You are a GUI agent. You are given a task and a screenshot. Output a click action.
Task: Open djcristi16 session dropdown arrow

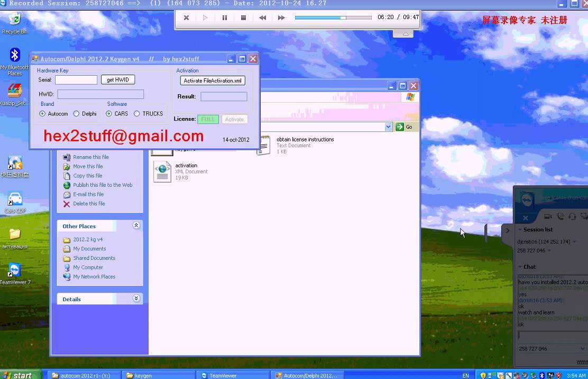(x=574, y=242)
